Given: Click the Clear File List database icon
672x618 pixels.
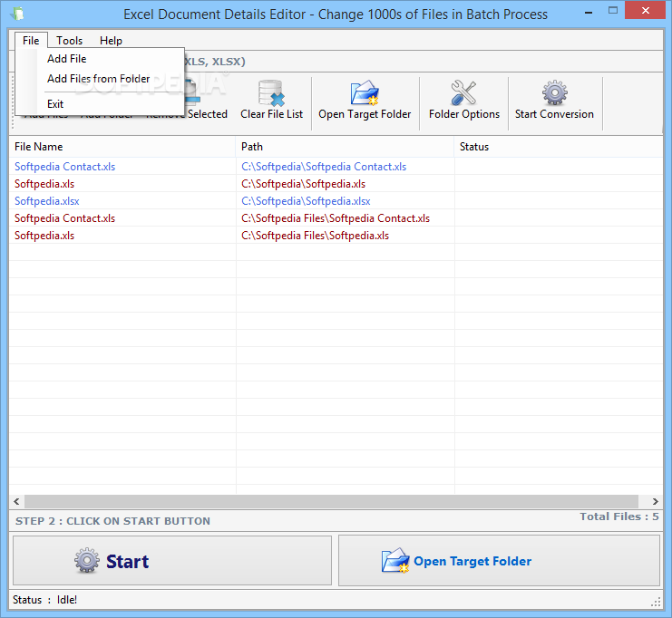Looking at the screenshot, I should (x=271, y=93).
